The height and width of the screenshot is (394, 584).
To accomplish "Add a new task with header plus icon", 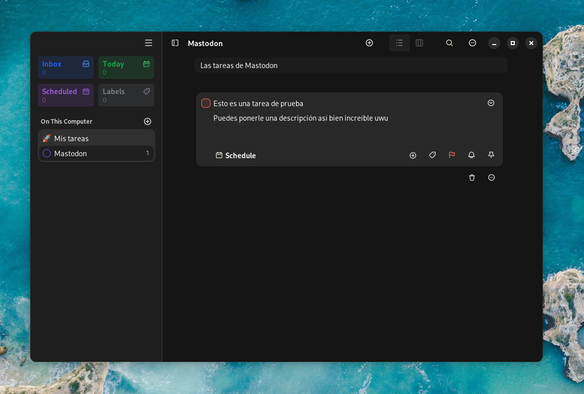I will [369, 43].
